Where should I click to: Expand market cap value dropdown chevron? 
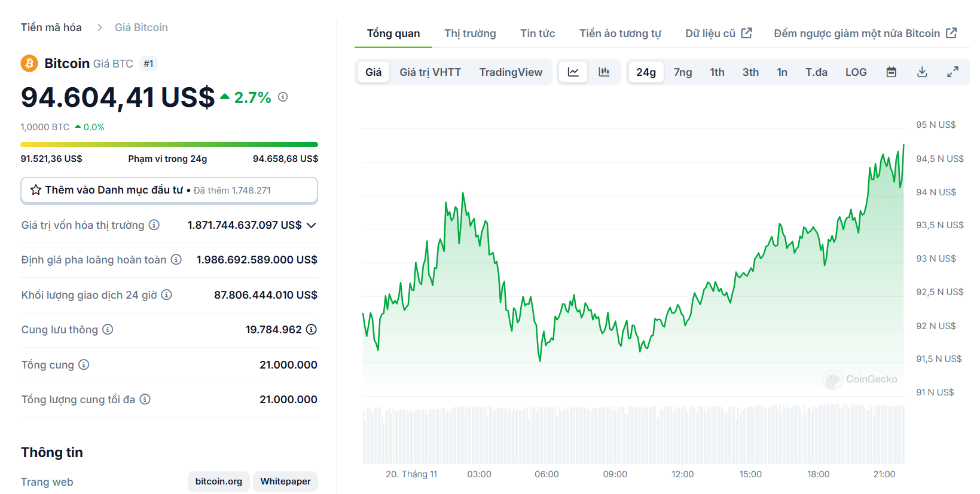point(312,225)
